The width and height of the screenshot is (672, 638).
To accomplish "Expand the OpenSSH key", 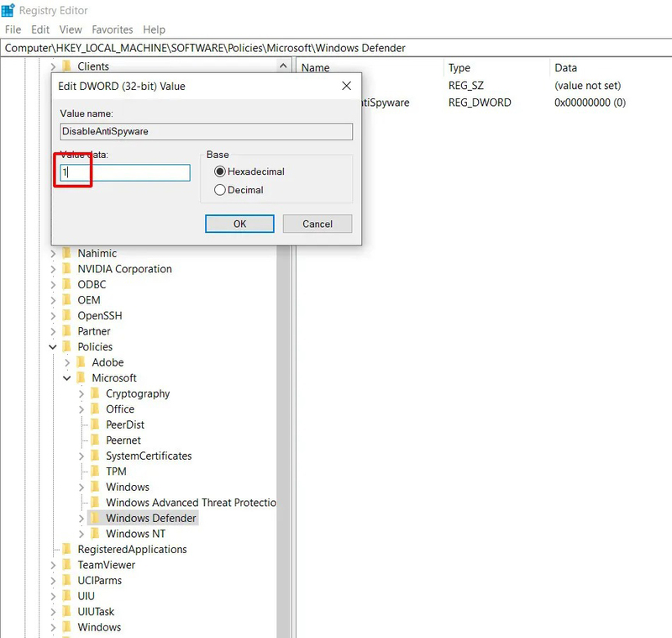I will coord(53,316).
